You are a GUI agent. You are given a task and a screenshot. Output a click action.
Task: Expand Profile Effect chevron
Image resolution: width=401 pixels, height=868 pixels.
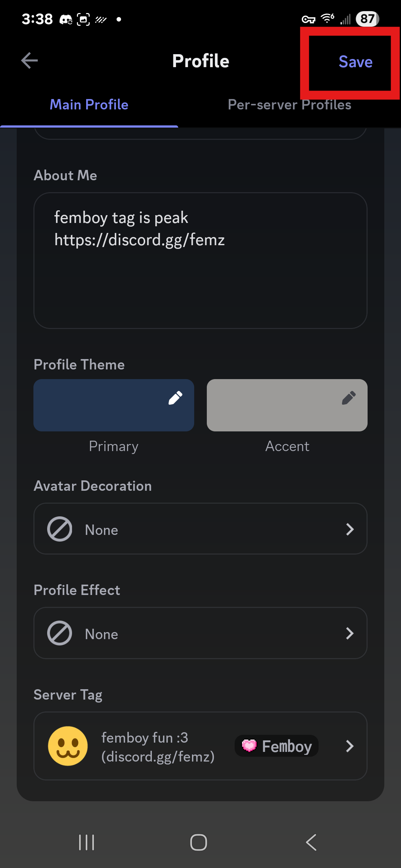(x=349, y=633)
